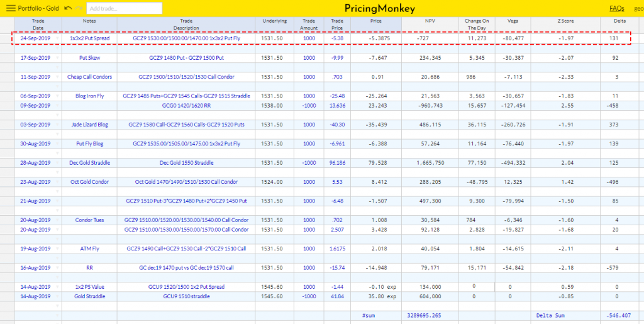
Task: Click the redo arrow icon
Action: 79,8
